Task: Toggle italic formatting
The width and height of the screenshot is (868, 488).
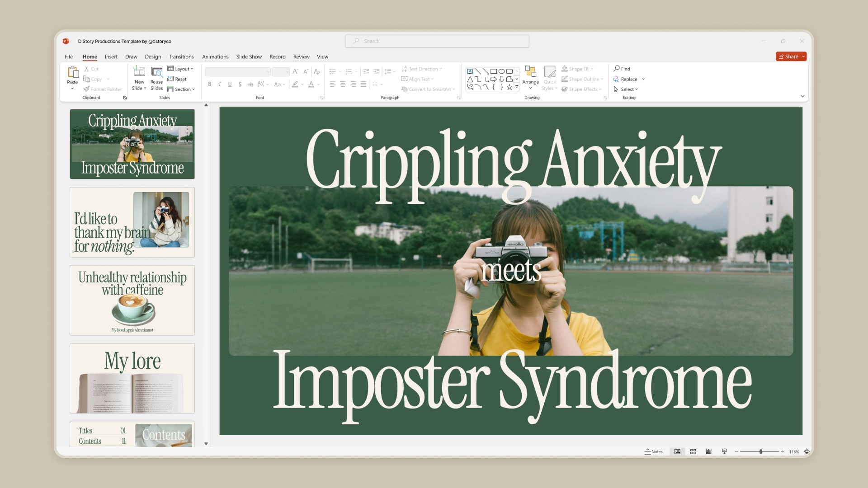Action: (220, 84)
